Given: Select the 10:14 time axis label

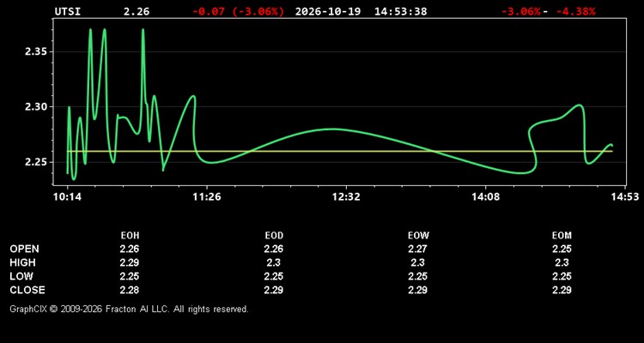Looking at the screenshot, I should tap(68, 197).
